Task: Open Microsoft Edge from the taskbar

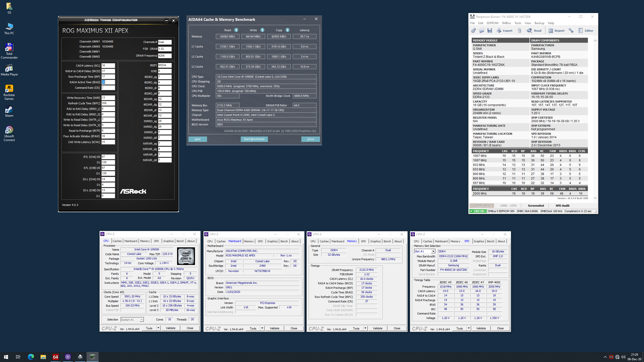Action: coord(31,357)
